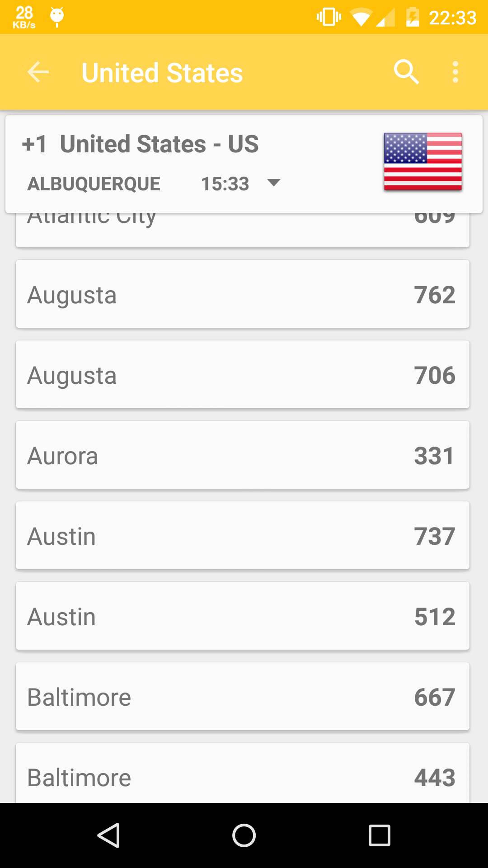Tap the ALBUQUERQUE city label
The image size is (488, 868).
point(94,184)
